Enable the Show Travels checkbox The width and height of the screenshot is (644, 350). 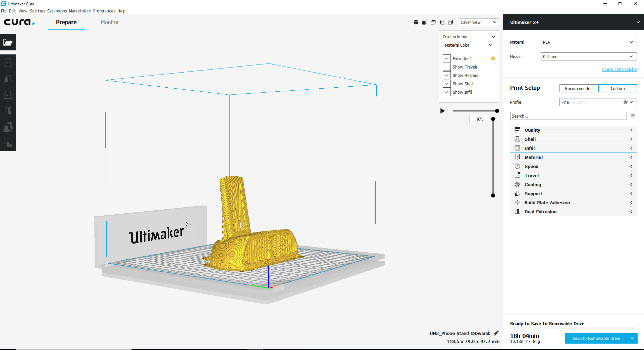click(447, 67)
